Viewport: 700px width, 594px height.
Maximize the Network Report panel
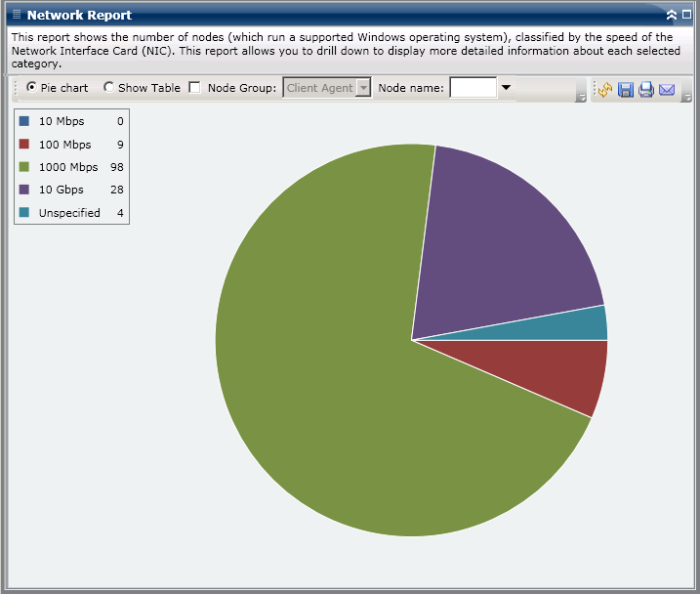(686, 16)
